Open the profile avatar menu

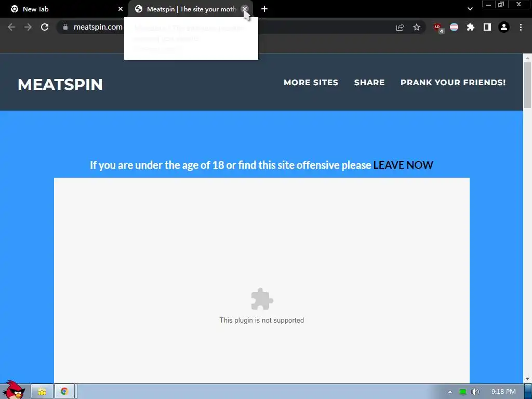(504, 27)
